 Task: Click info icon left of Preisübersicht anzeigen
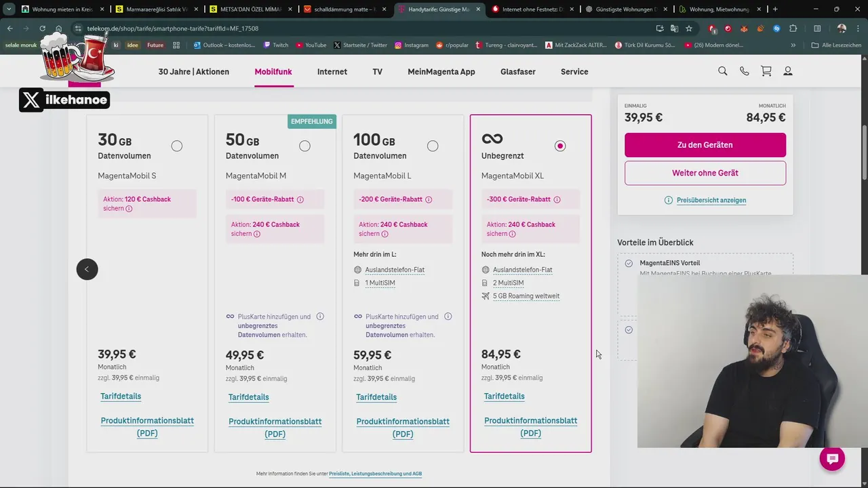pos(669,200)
